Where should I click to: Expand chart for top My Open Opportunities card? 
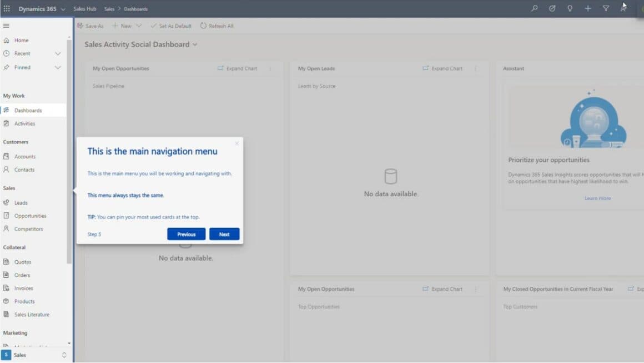(238, 68)
